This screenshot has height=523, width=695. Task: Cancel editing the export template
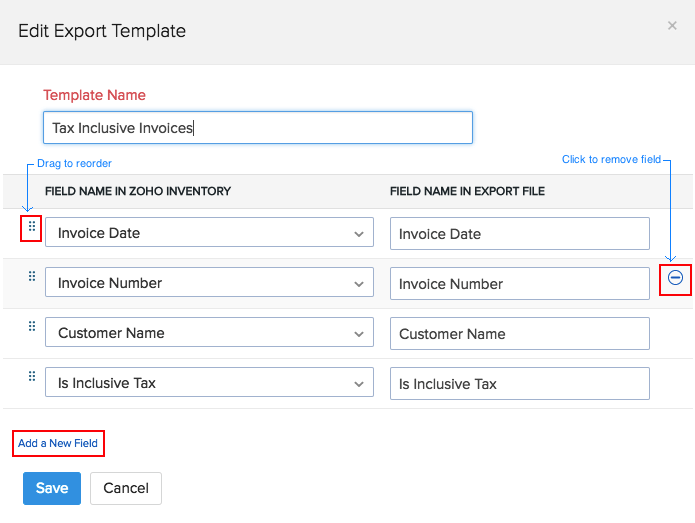(126, 488)
